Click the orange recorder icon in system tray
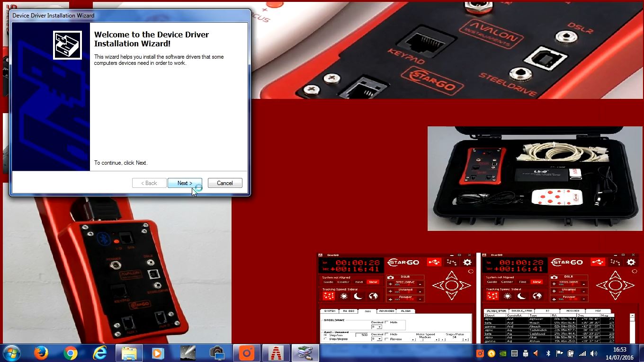The width and height of the screenshot is (644, 362). coord(480,353)
